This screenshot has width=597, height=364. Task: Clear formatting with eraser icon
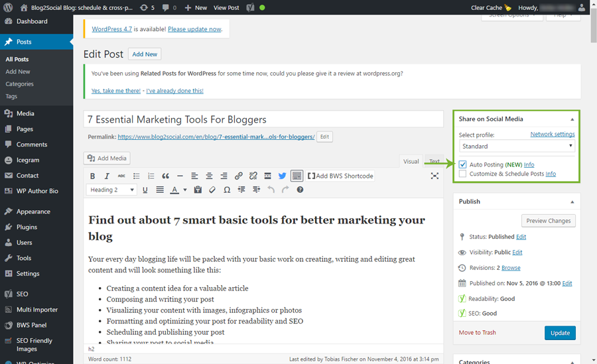pyautogui.click(x=212, y=190)
